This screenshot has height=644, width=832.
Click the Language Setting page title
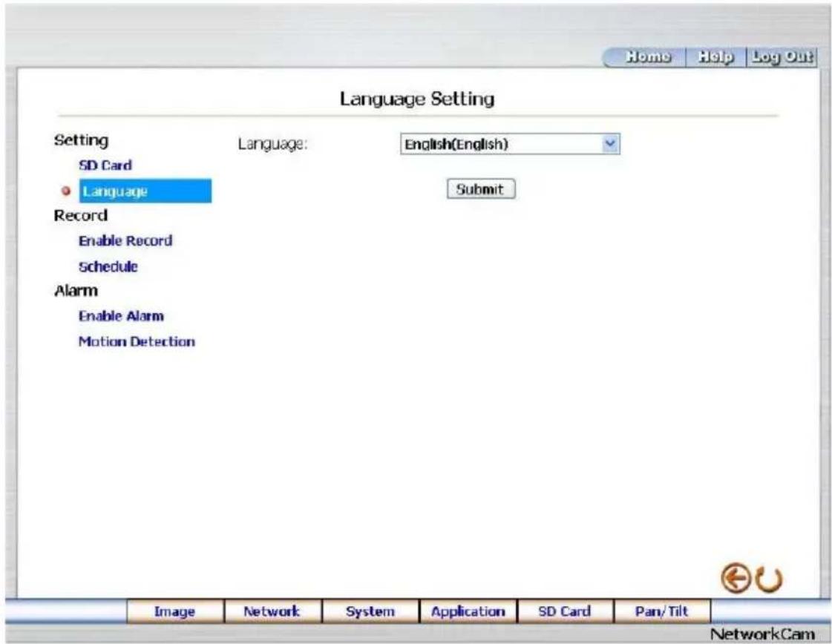[x=417, y=99]
